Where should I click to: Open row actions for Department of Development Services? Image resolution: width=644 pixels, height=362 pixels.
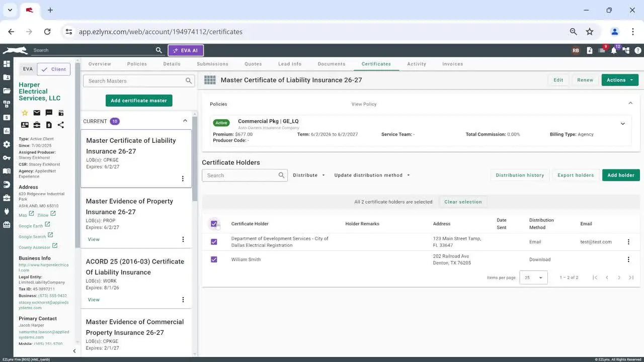click(628, 242)
